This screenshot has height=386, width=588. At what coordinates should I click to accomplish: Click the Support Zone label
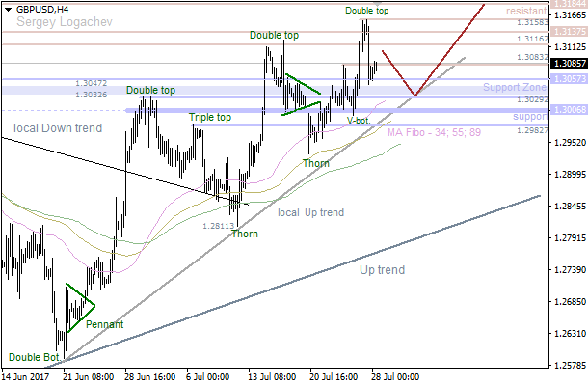point(514,88)
